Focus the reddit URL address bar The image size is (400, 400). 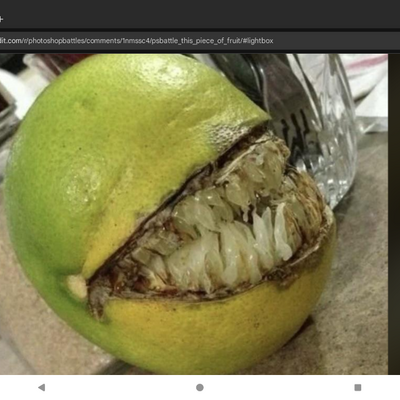pyautogui.click(x=200, y=41)
